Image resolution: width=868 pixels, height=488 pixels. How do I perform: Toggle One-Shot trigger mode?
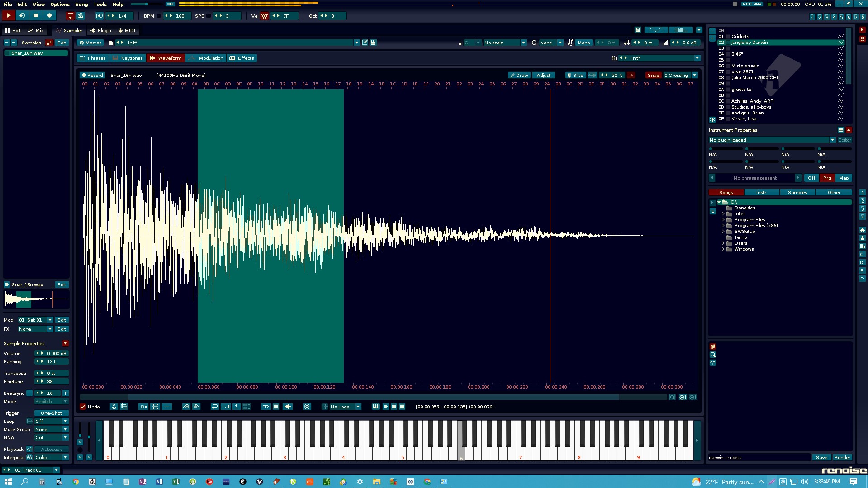[52, 413]
